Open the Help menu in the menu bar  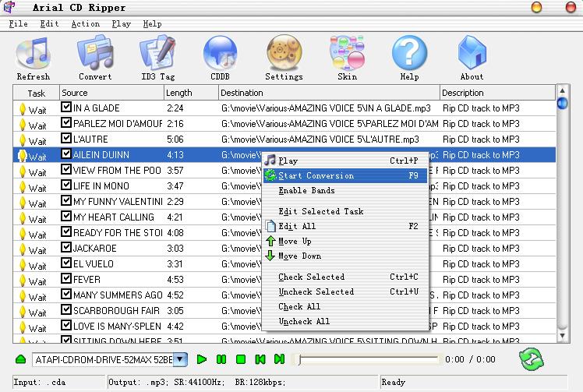pyautogui.click(x=153, y=24)
